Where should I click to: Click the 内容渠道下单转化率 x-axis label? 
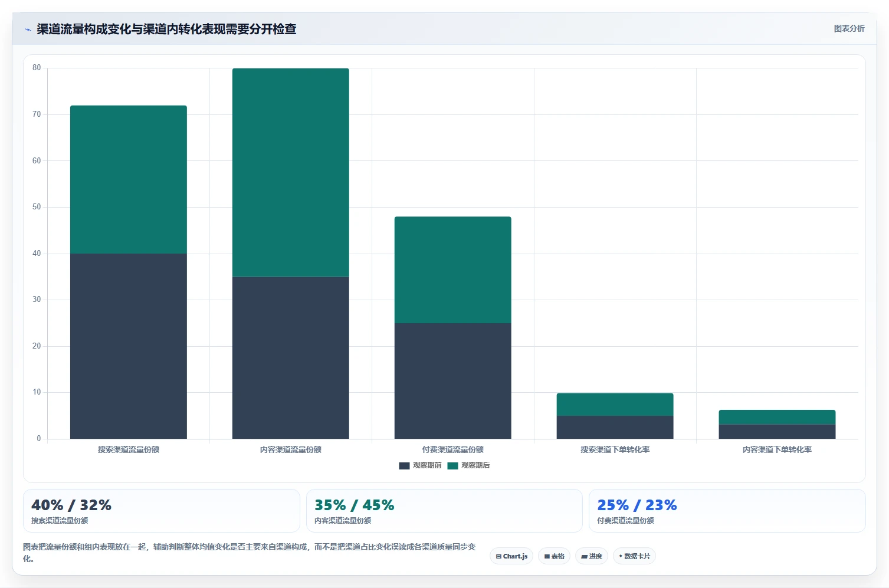click(x=778, y=449)
